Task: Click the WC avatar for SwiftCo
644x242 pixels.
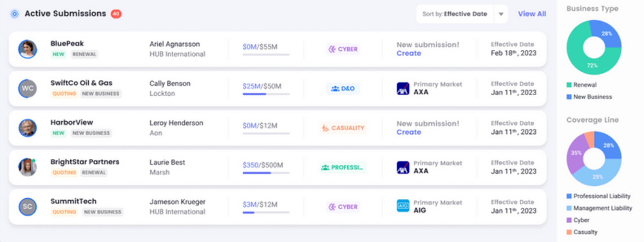Action: (28, 89)
